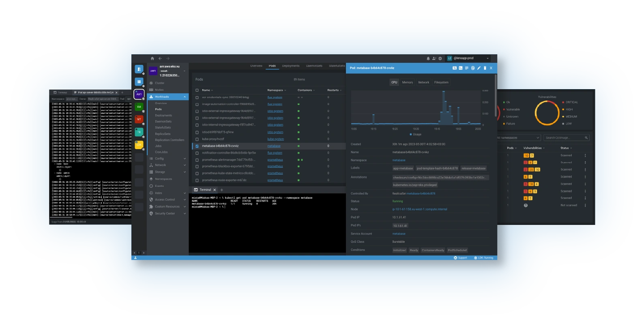Expand the Network sidebar section

pos(185,165)
